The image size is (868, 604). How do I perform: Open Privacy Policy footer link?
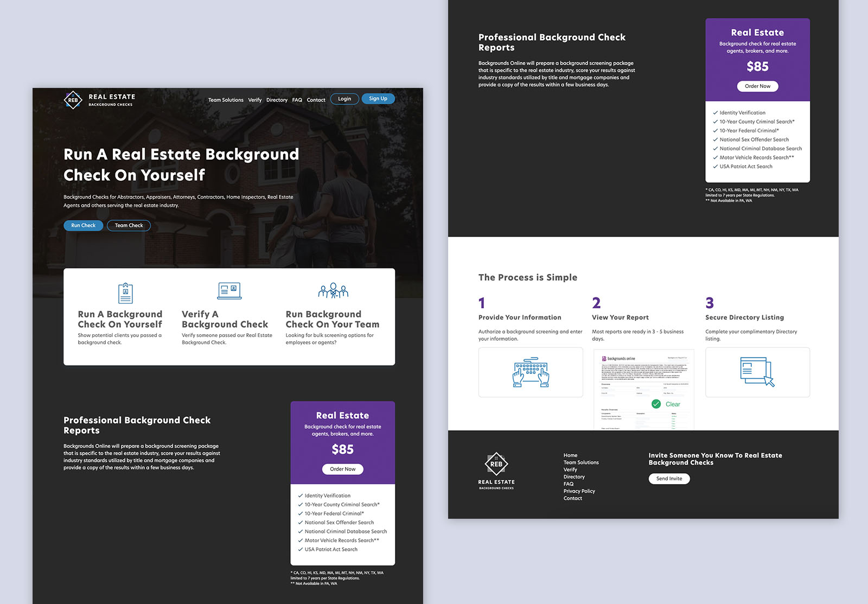[x=579, y=491]
